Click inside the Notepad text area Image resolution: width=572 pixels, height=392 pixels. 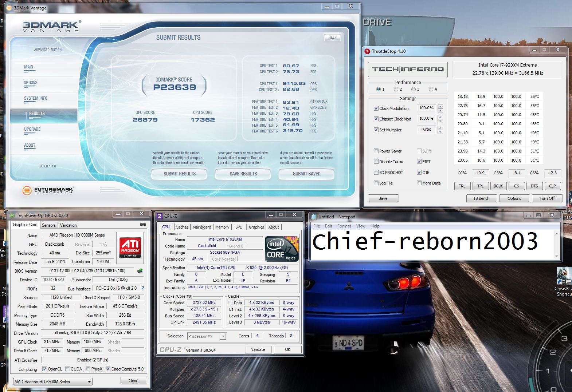coord(432,245)
